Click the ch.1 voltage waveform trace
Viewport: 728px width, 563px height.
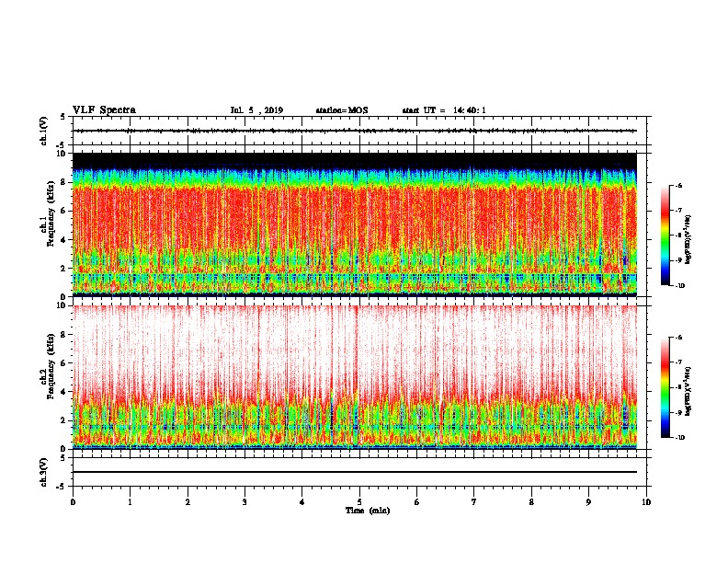coord(355,131)
